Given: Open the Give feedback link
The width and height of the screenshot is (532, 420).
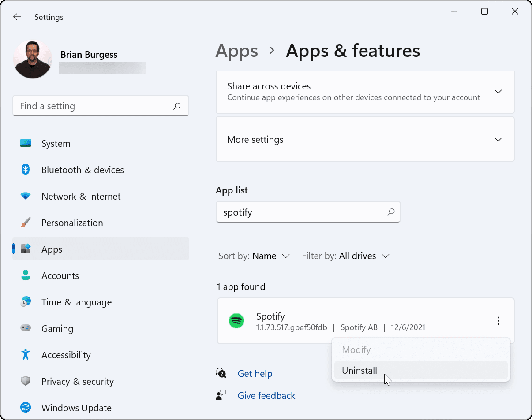Looking at the screenshot, I should tap(266, 396).
